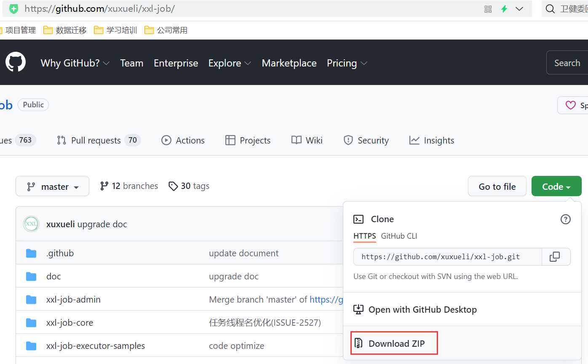
Task: Open the Pull requests tab
Action: [x=98, y=141]
